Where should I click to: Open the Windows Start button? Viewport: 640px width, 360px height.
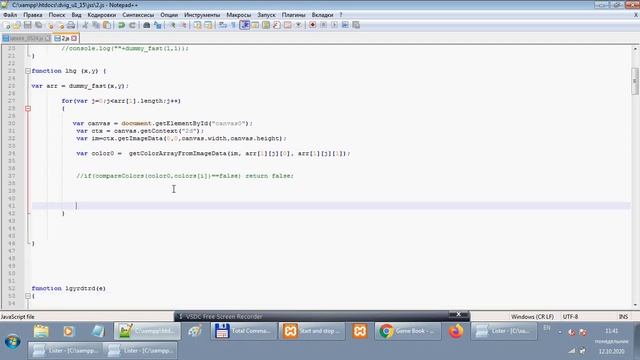13,341
